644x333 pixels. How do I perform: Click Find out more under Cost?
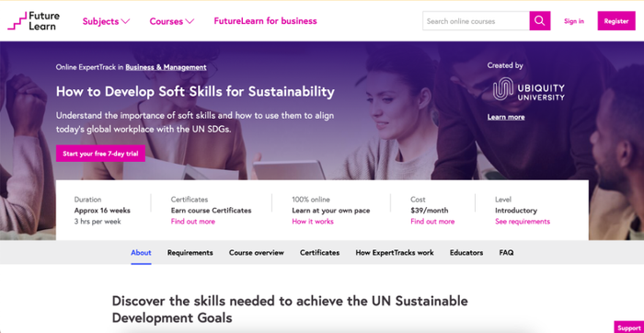point(432,222)
